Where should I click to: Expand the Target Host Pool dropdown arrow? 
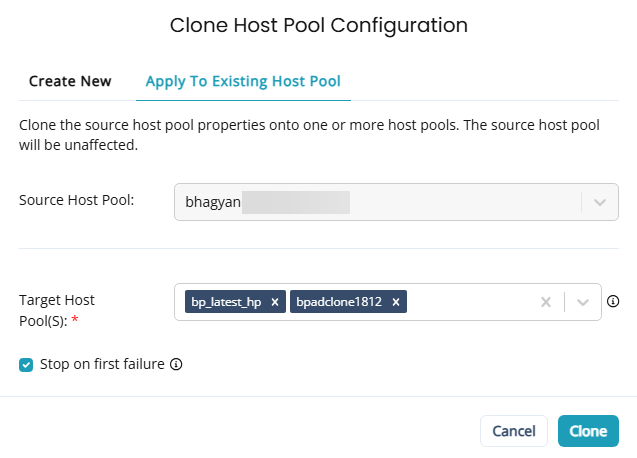click(x=583, y=302)
